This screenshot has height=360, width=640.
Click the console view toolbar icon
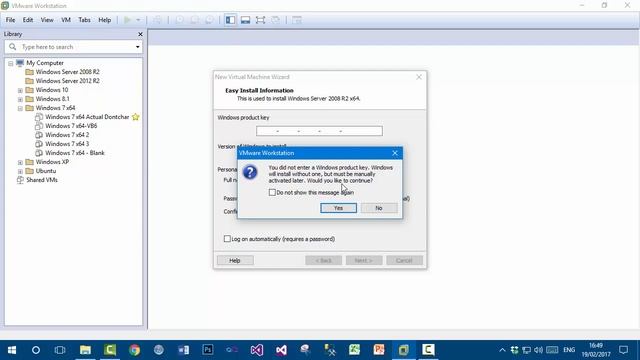coord(297,20)
